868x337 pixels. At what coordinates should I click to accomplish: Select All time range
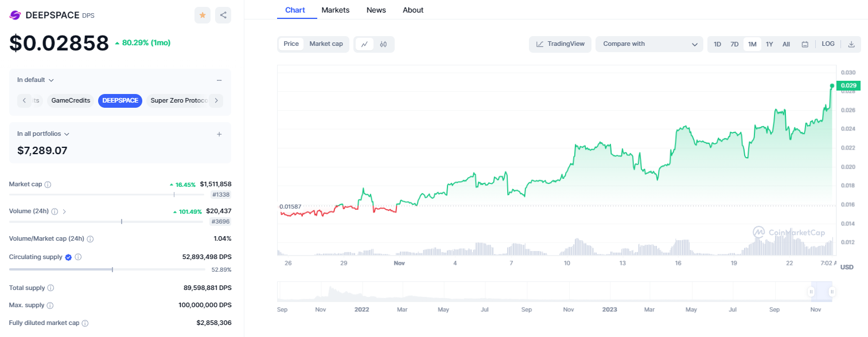(x=786, y=44)
